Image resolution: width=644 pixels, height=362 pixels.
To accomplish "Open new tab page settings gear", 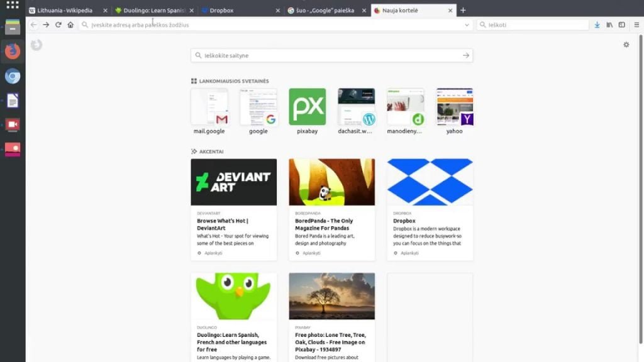I will click(626, 45).
